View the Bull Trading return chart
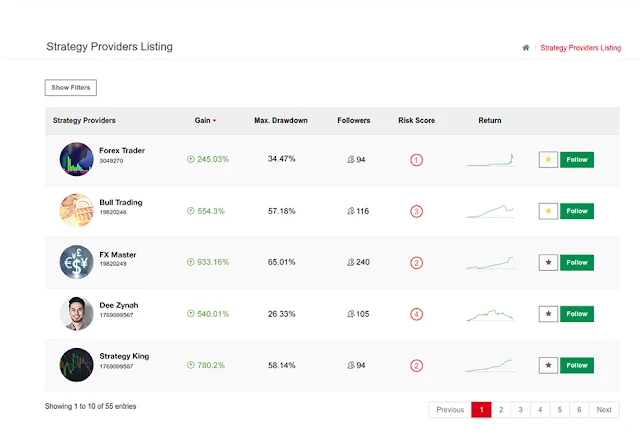The height and width of the screenshot is (445, 640). coord(490,211)
